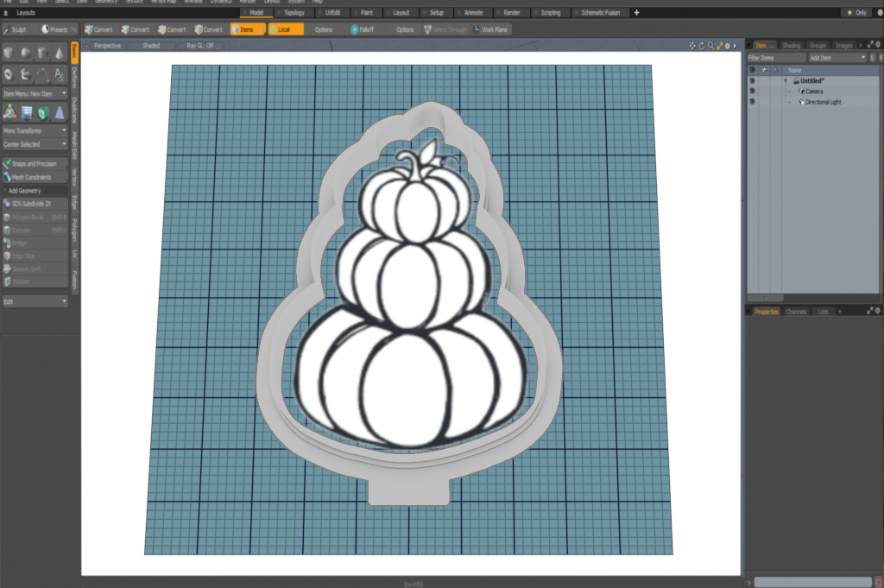Toggle the Work Plane button

(x=490, y=29)
